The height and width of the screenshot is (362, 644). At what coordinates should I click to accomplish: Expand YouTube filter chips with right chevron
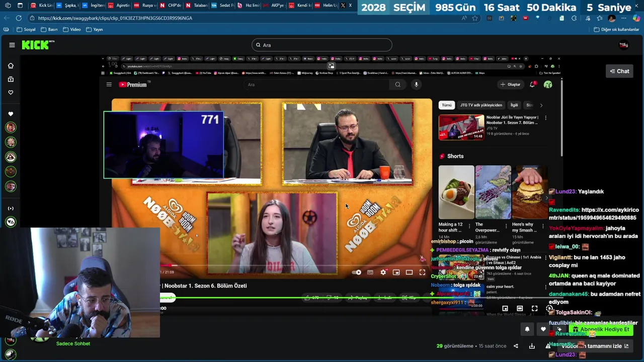(x=541, y=105)
